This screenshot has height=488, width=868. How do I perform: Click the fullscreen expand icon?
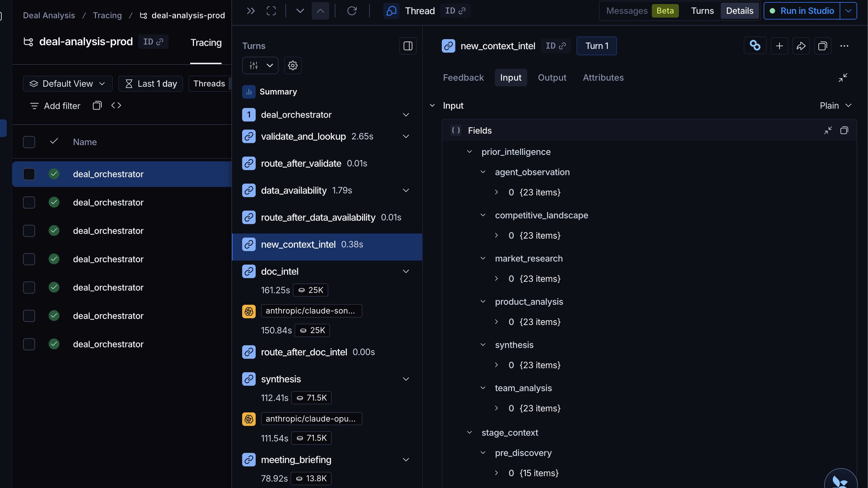click(271, 11)
